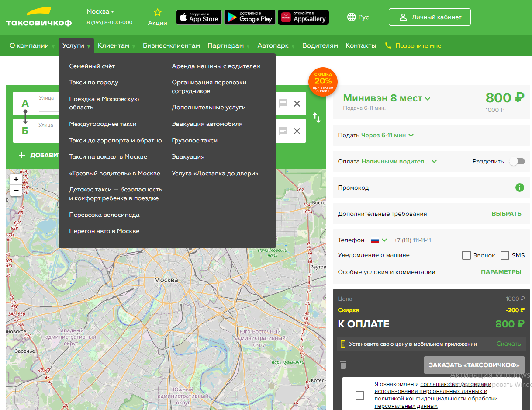Expand the Минивэн 8 мест tariff dropdown
Viewport: 532px width, 410px height.
point(387,98)
